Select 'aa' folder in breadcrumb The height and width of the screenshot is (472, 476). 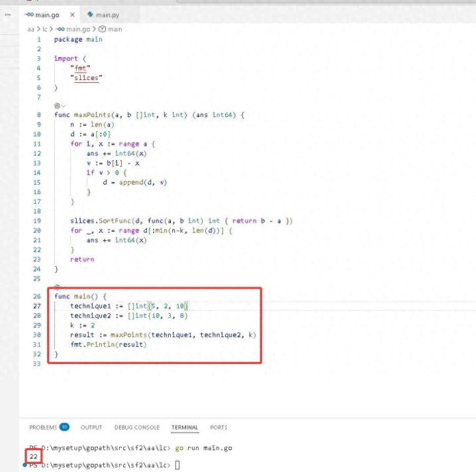click(x=30, y=29)
